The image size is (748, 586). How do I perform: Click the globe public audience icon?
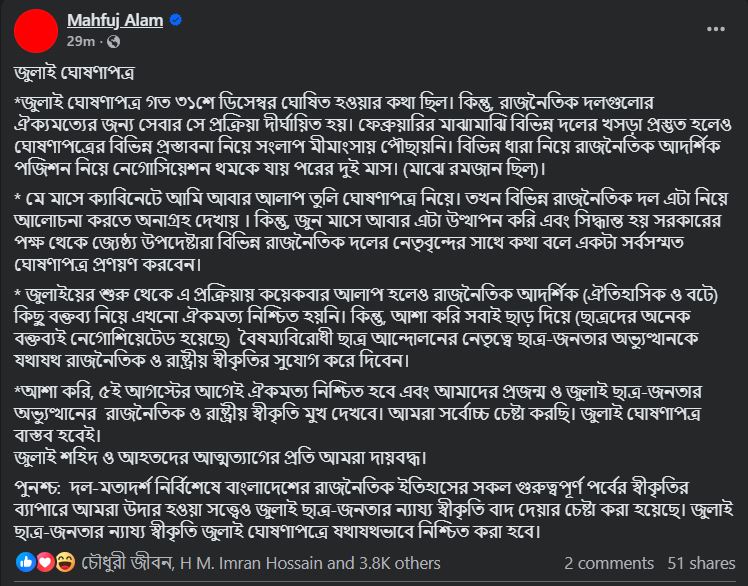pyautogui.click(x=114, y=42)
